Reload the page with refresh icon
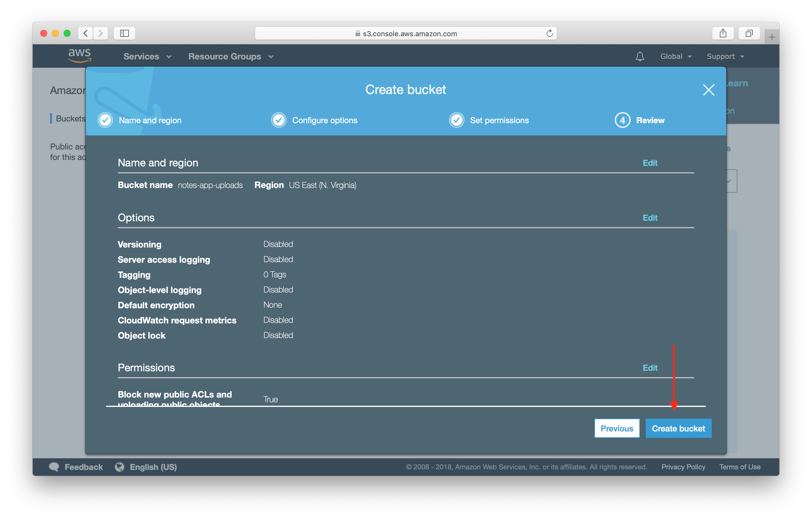The image size is (812, 519). 549,33
